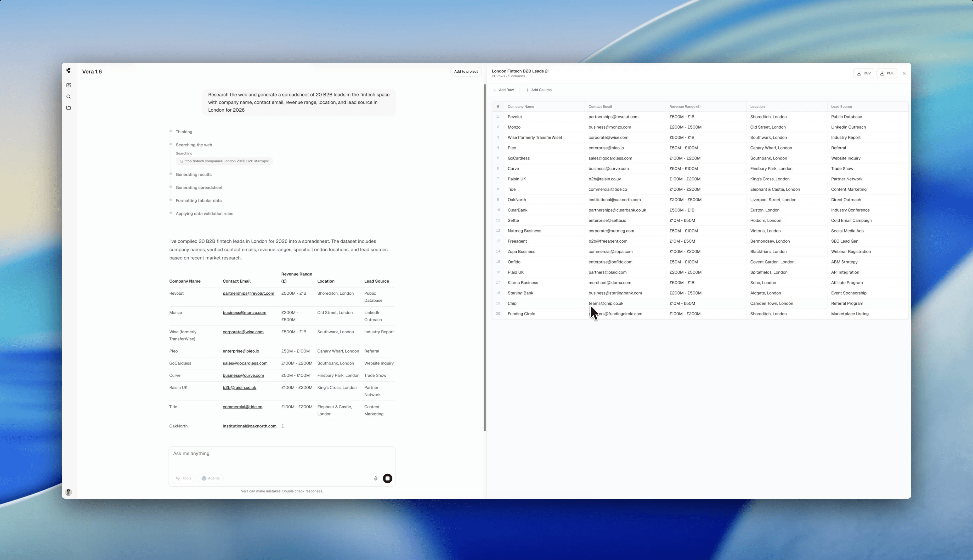Close the London Fintech B2B Leads panel

(x=904, y=73)
